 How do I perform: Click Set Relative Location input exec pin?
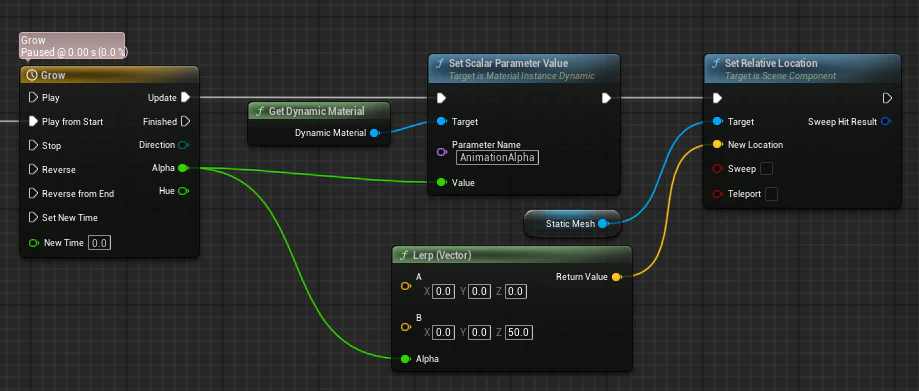[x=717, y=98]
